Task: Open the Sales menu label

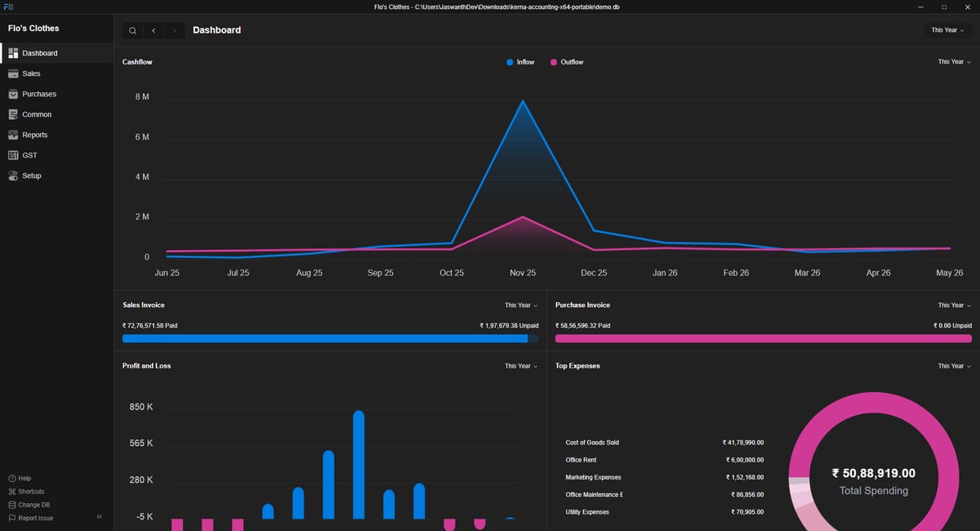Action: [31, 74]
